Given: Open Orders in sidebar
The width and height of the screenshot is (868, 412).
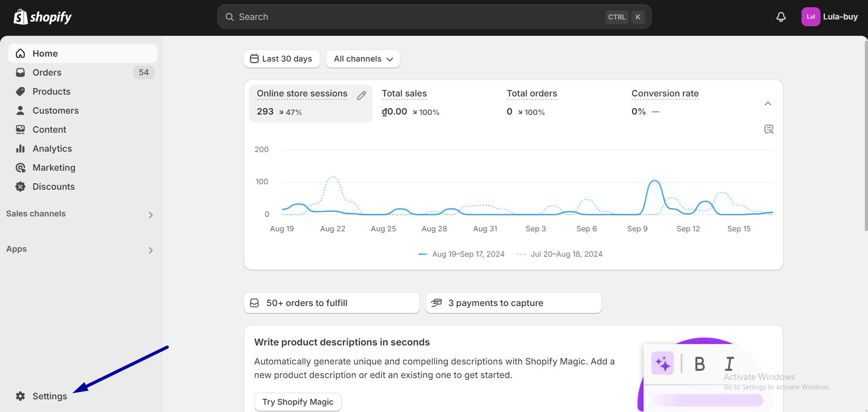Looking at the screenshot, I should pos(83,72).
